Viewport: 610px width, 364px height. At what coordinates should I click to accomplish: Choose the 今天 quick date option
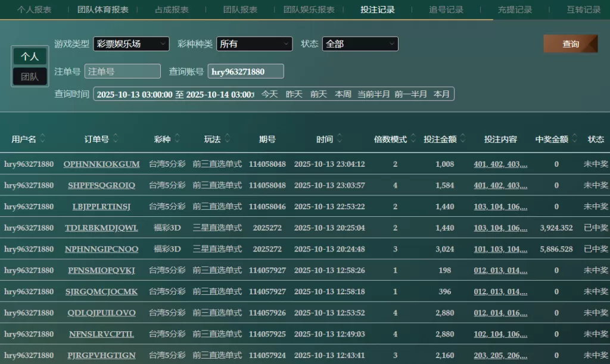point(269,94)
